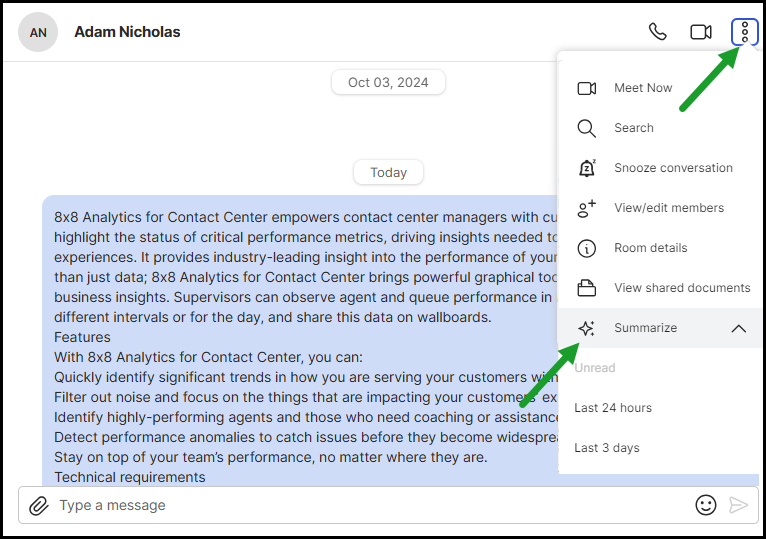766x539 pixels.
Task: Open Room details menu entry
Action: 660,248
